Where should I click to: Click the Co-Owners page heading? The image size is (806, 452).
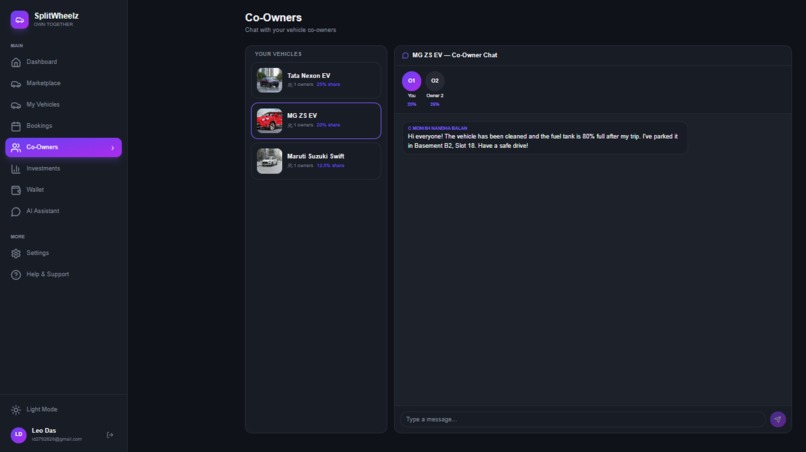[273, 17]
